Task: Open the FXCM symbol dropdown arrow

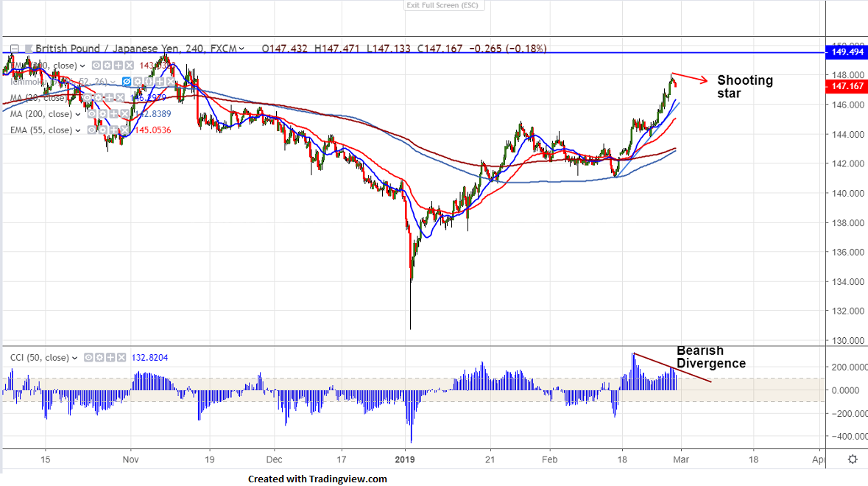Action: (x=241, y=49)
